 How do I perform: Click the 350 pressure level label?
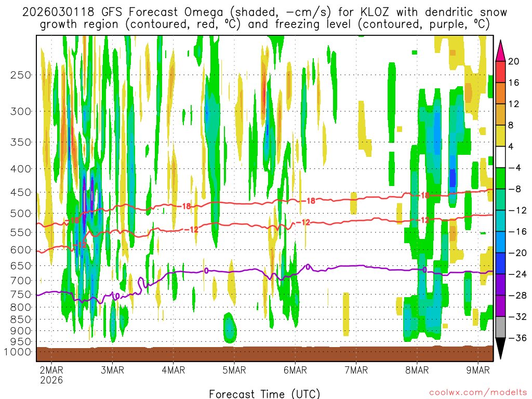[x=21, y=142]
